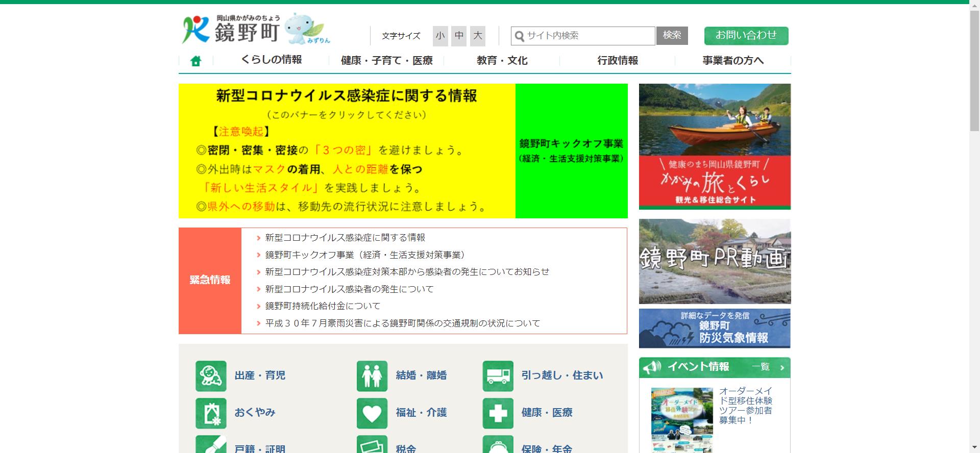This screenshot has width=980, height=453.
Task: Open the 保険・年金 purse icon
Action: [x=498, y=444]
